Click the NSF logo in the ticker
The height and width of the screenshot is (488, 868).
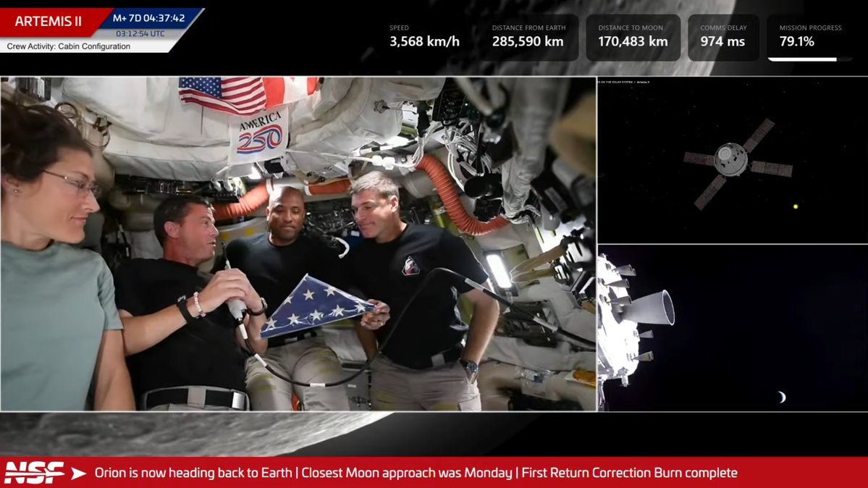click(x=34, y=473)
